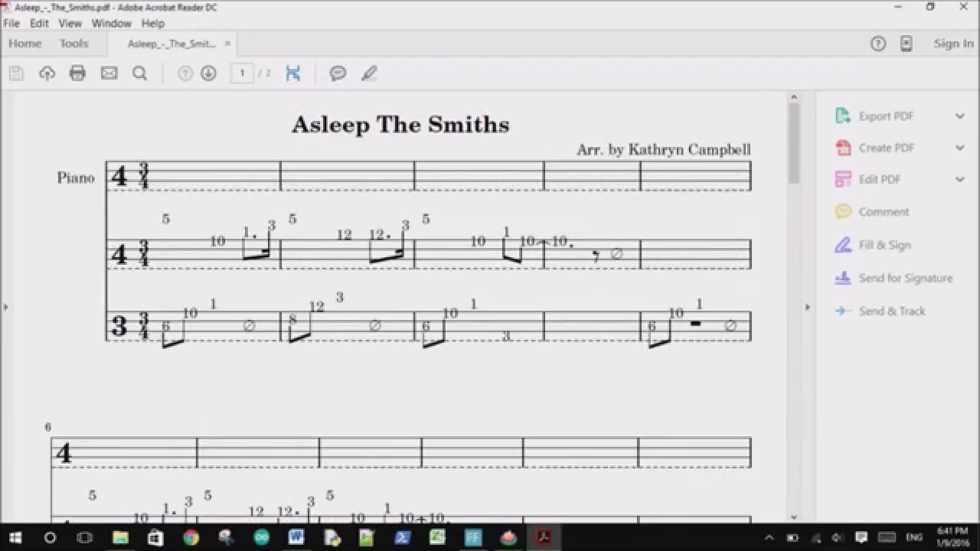This screenshot has height=551, width=980.
Task: Switch to the Tools tab
Action: click(x=74, y=44)
